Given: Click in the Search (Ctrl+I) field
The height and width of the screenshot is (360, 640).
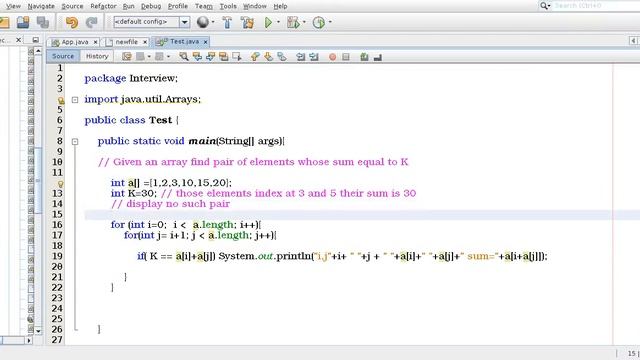Looking at the screenshot, I should click(x=596, y=6).
